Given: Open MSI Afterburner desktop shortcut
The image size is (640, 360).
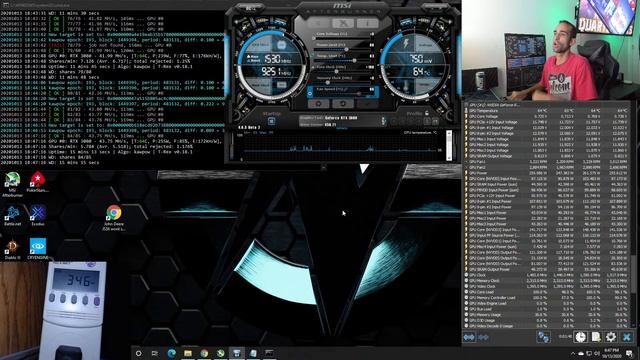Looking at the screenshot, I should (x=12, y=184).
